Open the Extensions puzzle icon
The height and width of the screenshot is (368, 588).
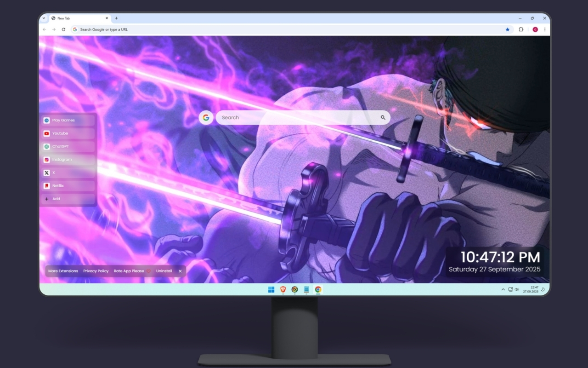(x=521, y=29)
